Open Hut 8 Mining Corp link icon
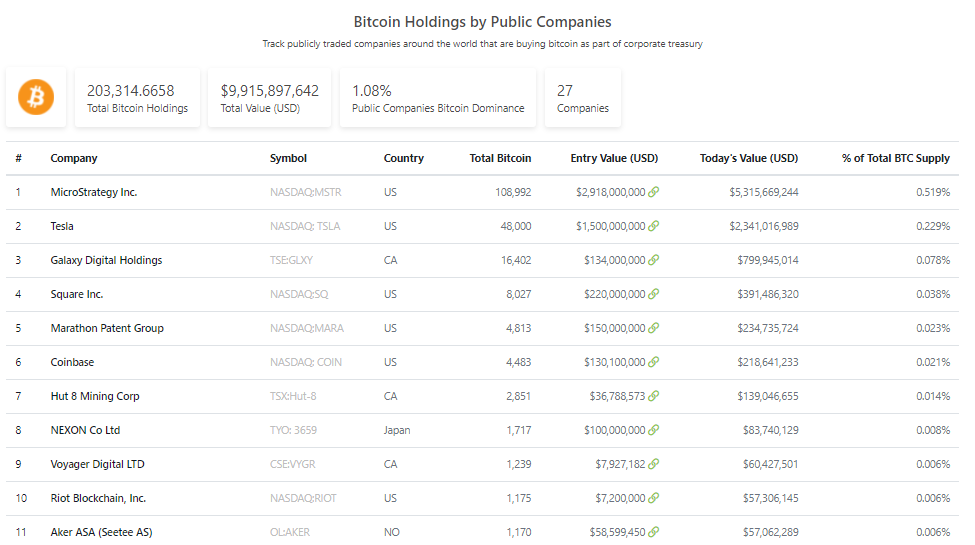975x545 pixels. (x=654, y=396)
